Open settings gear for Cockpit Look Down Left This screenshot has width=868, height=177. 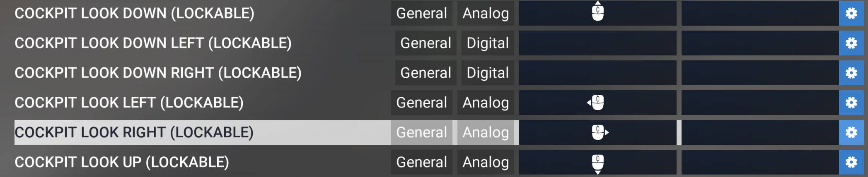pos(851,43)
